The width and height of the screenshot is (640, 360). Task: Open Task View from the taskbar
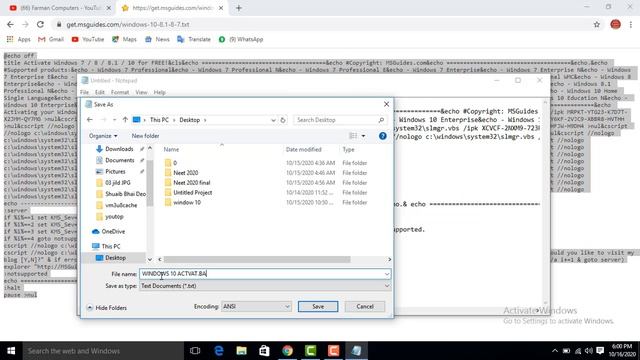point(195,351)
